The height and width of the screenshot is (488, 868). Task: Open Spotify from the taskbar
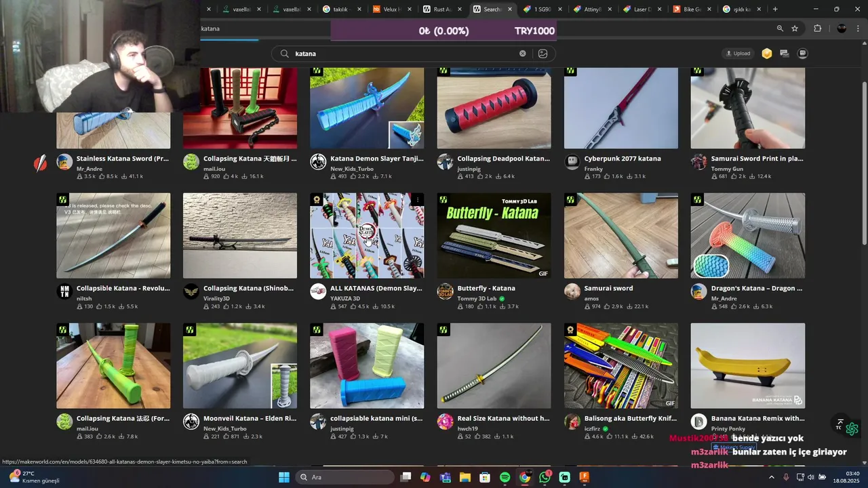[x=505, y=477]
